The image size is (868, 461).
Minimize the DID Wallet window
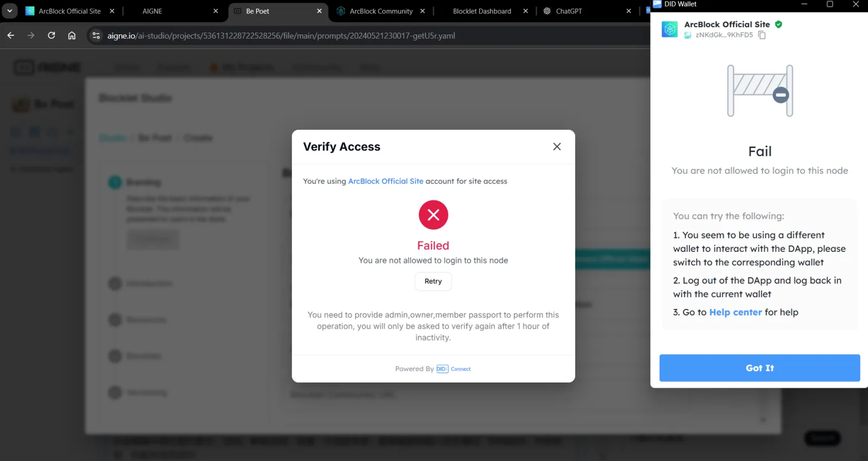pyautogui.click(x=804, y=4)
